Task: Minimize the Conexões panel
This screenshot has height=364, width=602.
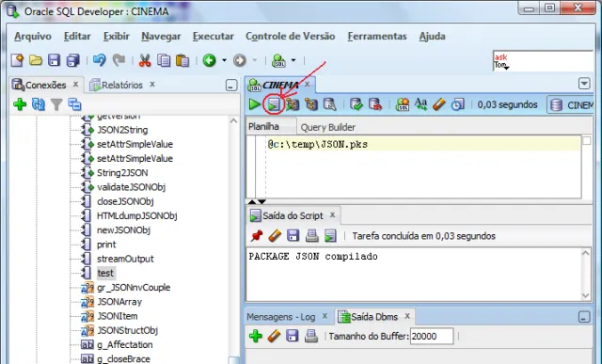Action: 231,86
